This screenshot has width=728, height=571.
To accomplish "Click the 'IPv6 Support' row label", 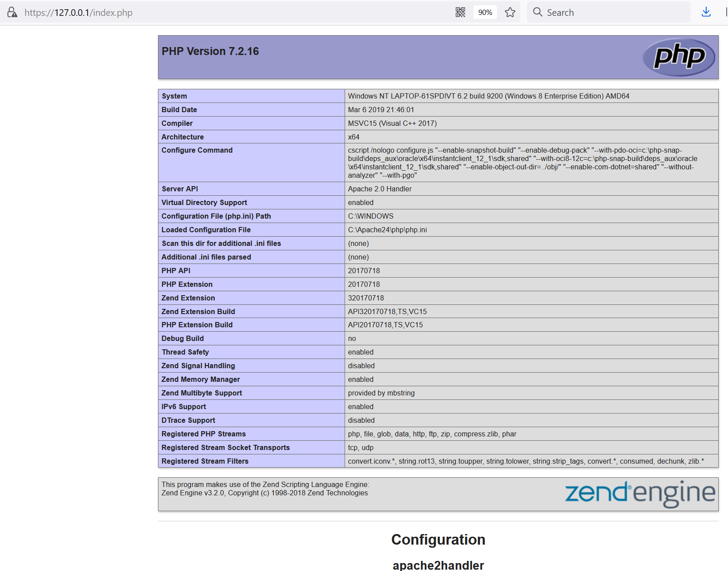I will 184,406.
